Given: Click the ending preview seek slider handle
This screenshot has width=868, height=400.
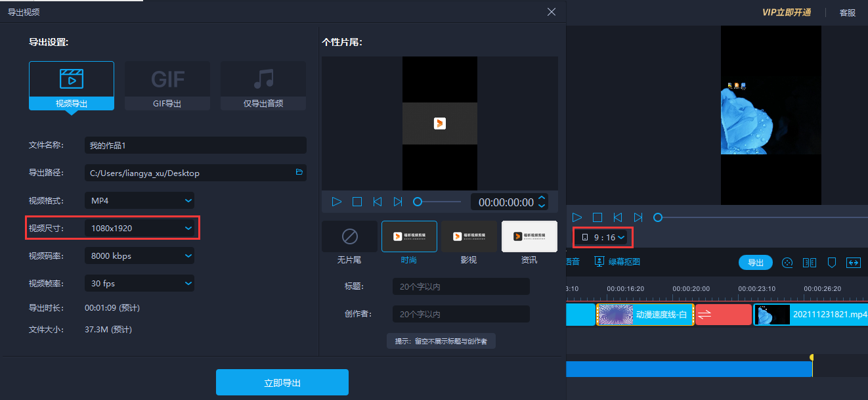Looking at the screenshot, I should click(x=418, y=202).
